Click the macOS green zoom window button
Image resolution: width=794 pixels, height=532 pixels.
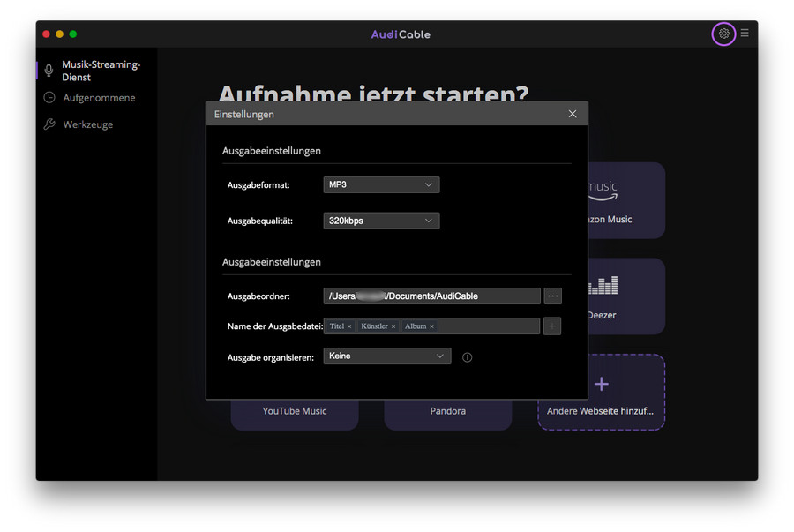pos(73,34)
